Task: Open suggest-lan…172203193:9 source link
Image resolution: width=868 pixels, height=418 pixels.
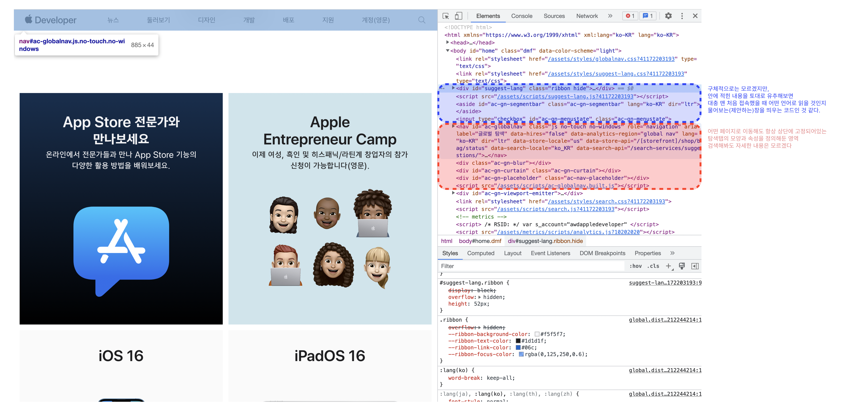Action: point(665,283)
